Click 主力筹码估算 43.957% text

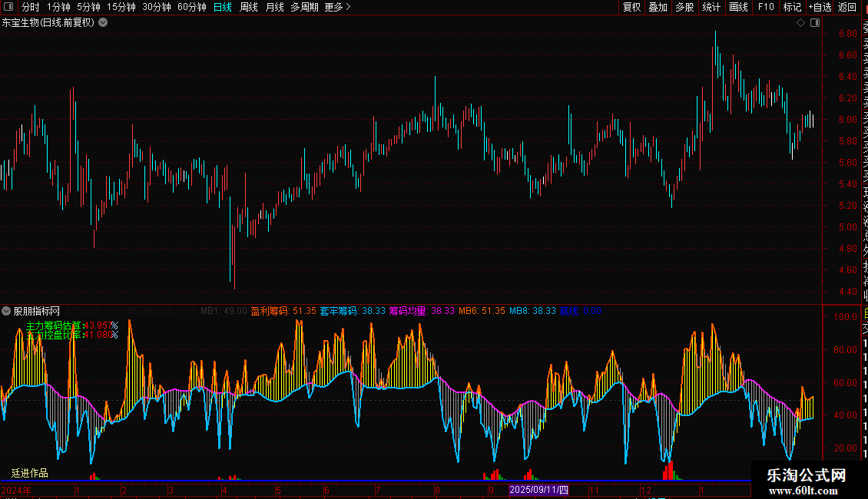[72, 326]
